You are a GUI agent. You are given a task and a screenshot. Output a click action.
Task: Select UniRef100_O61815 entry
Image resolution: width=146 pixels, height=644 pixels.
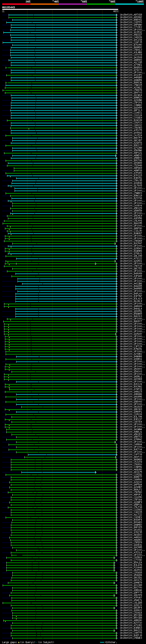(x=131, y=407)
